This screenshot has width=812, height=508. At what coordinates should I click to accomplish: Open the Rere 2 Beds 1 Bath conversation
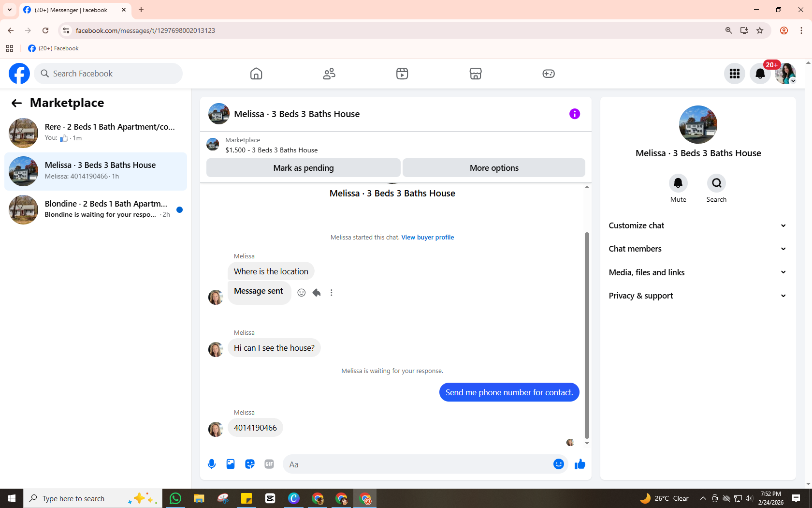coord(96,133)
